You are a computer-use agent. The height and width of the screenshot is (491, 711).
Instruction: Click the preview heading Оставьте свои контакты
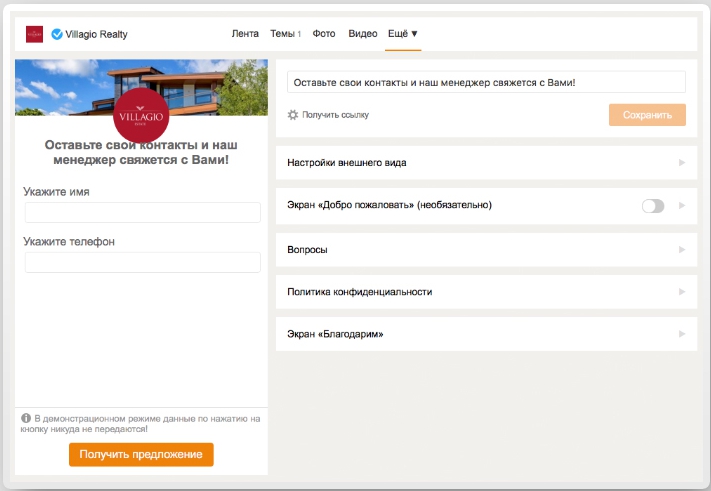(141, 152)
